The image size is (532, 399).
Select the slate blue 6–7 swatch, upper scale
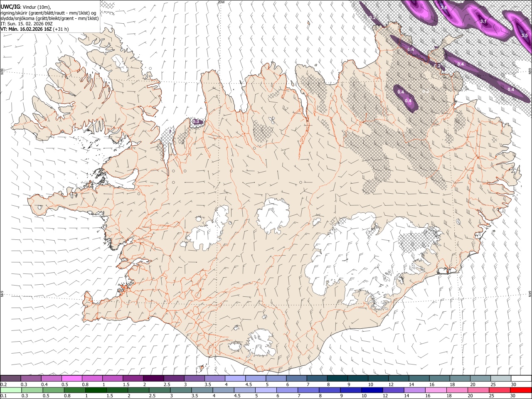(x=297, y=379)
